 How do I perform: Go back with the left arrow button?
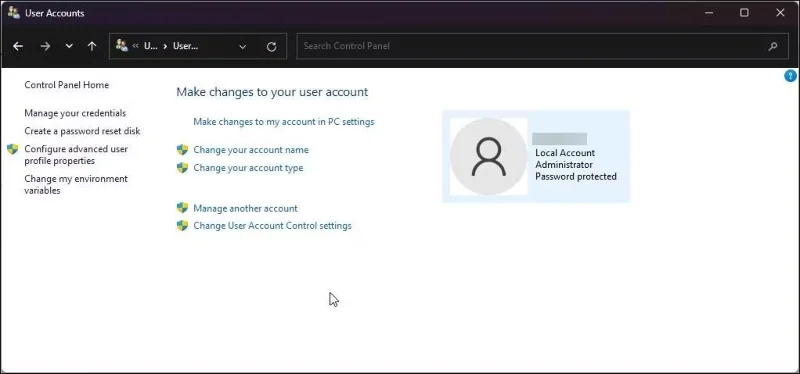click(x=18, y=46)
